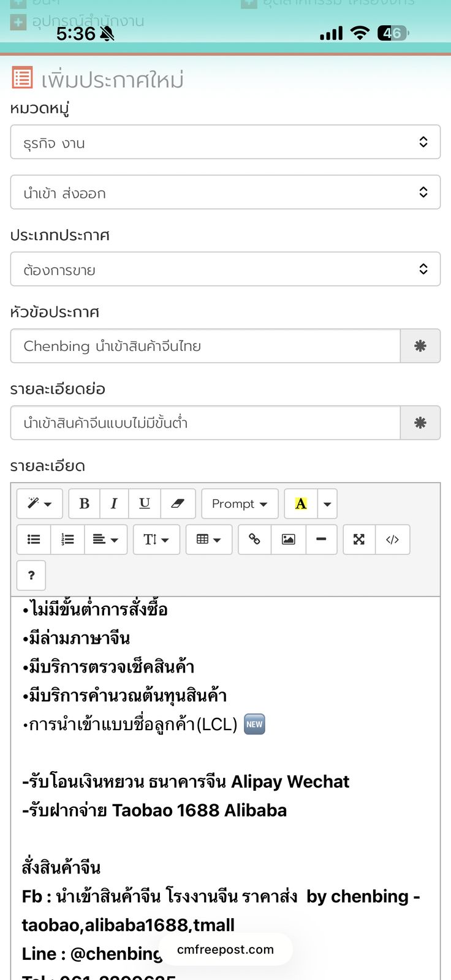The width and height of the screenshot is (451, 980).
Task: Open the ต้องการขาย post type dropdown
Action: pos(225,269)
